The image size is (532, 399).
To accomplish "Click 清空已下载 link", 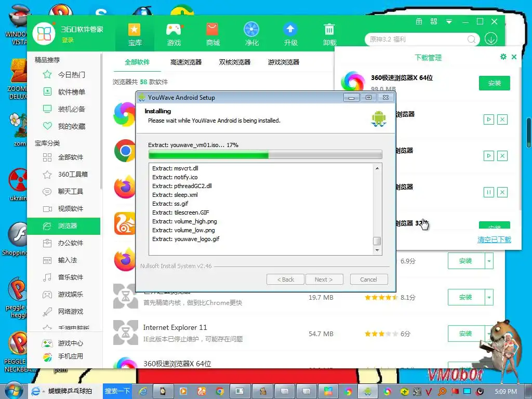I will tap(494, 240).
